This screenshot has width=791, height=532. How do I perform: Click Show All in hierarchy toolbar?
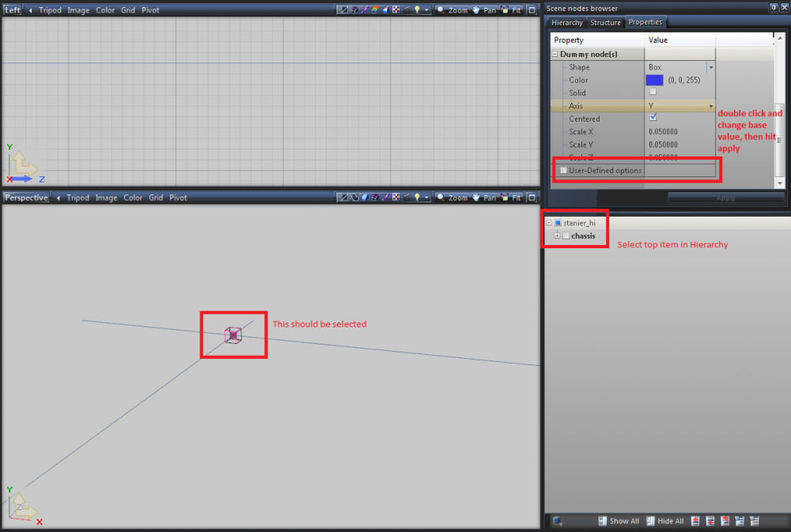[x=619, y=521]
